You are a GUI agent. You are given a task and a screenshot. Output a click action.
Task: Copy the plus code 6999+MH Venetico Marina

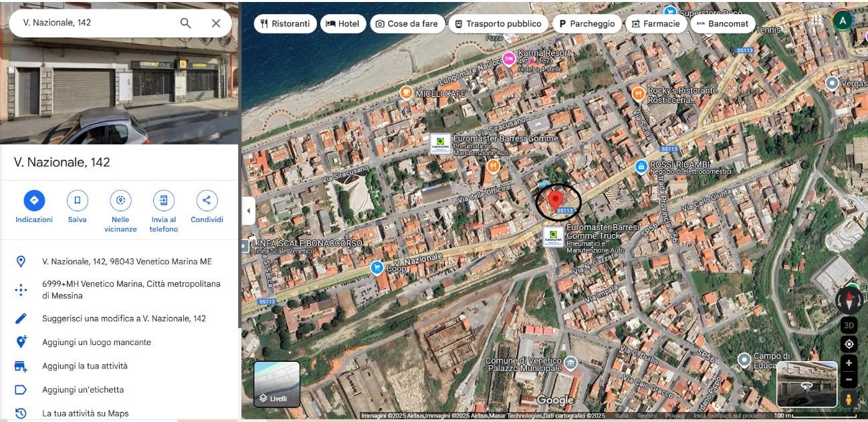pyautogui.click(x=119, y=290)
